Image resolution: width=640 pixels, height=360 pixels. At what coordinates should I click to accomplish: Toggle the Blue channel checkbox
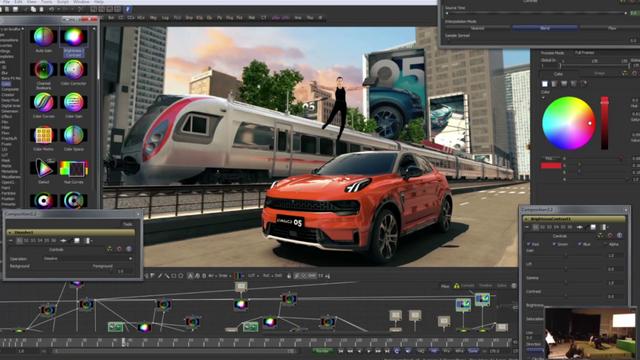point(579,244)
